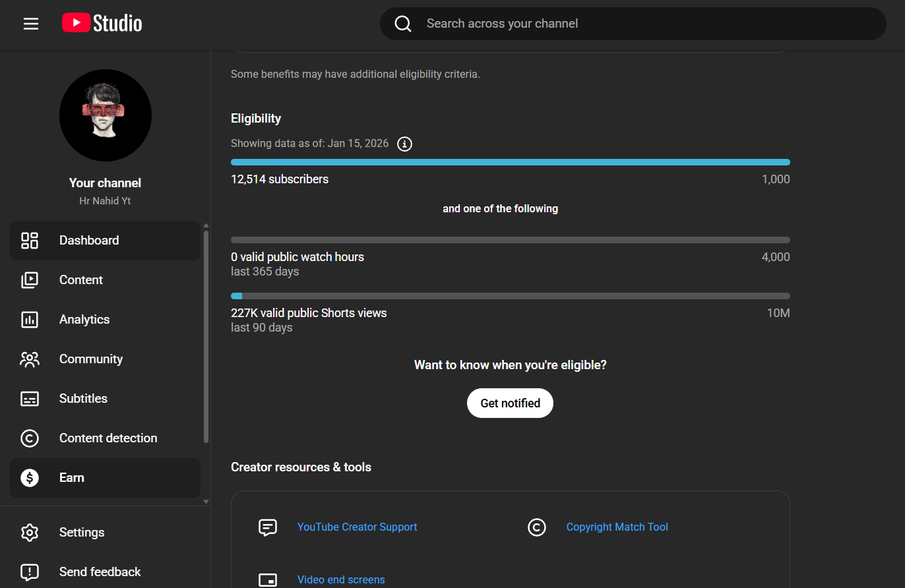Viewport: 905px width, 588px height.
Task: Click the Content sidebar icon
Action: [30, 280]
